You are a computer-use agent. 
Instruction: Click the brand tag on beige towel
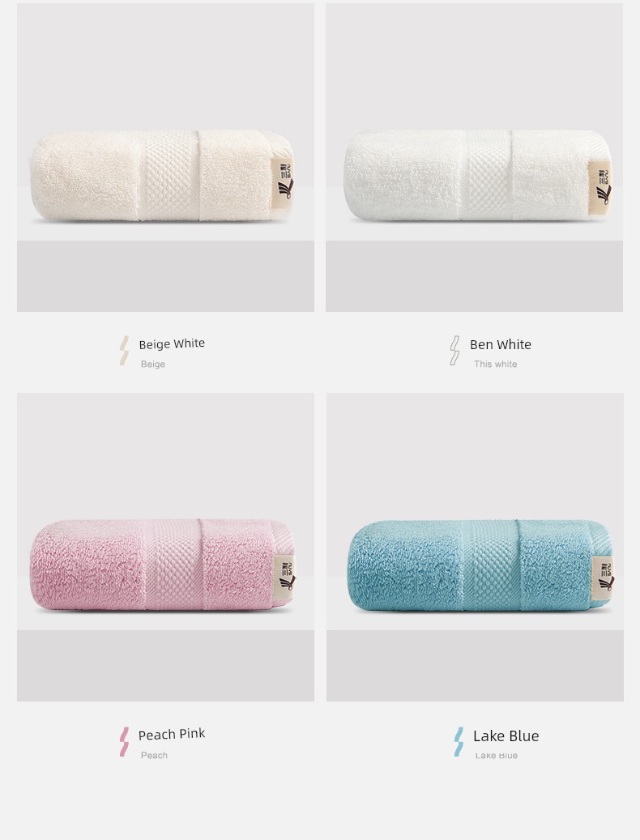(284, 180)
